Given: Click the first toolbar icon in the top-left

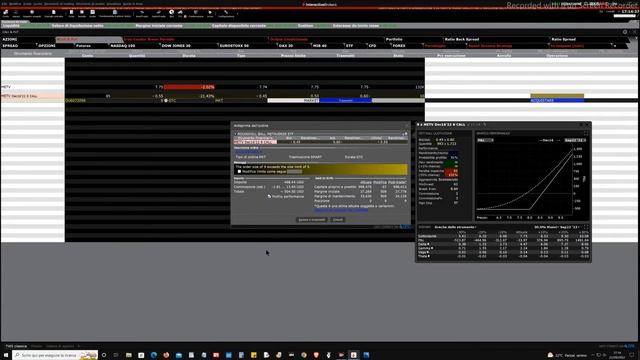Looking at the screenshot, I should tap(5, 13).
